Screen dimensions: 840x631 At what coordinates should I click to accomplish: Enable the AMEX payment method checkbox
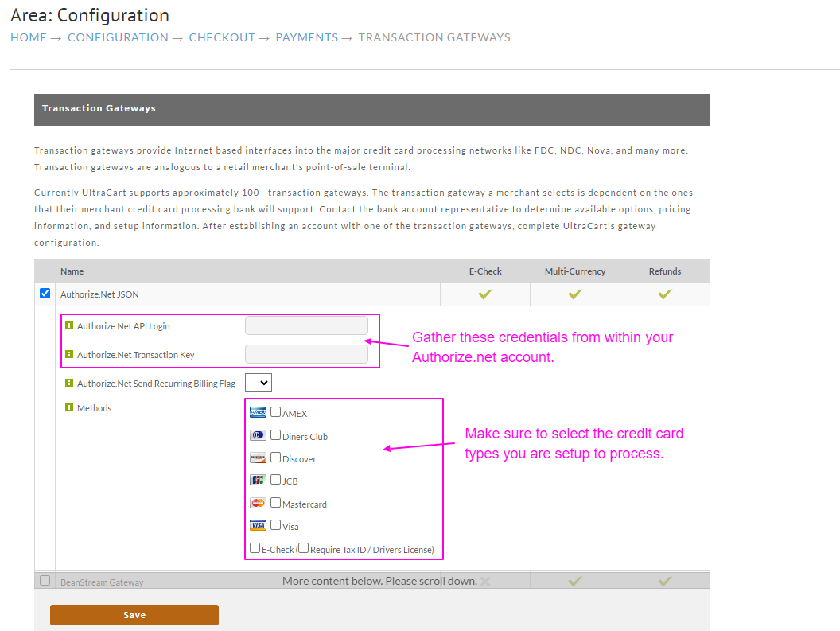point(276,411)
